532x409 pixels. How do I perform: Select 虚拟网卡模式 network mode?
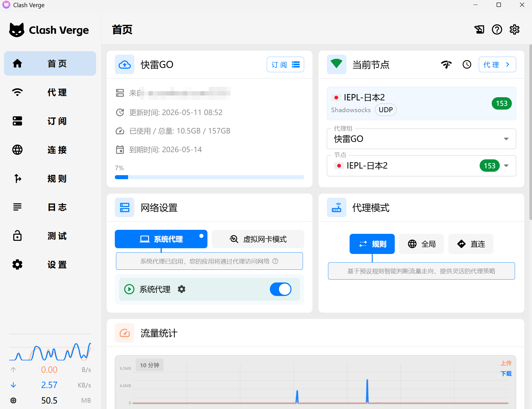coord(258,239)
